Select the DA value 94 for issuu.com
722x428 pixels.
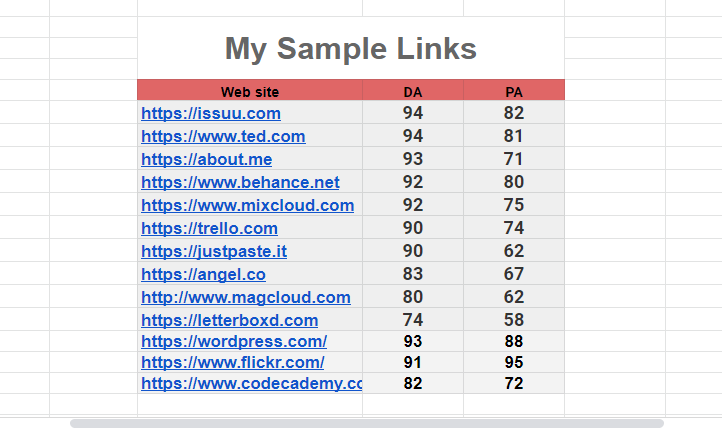(413, 114)
